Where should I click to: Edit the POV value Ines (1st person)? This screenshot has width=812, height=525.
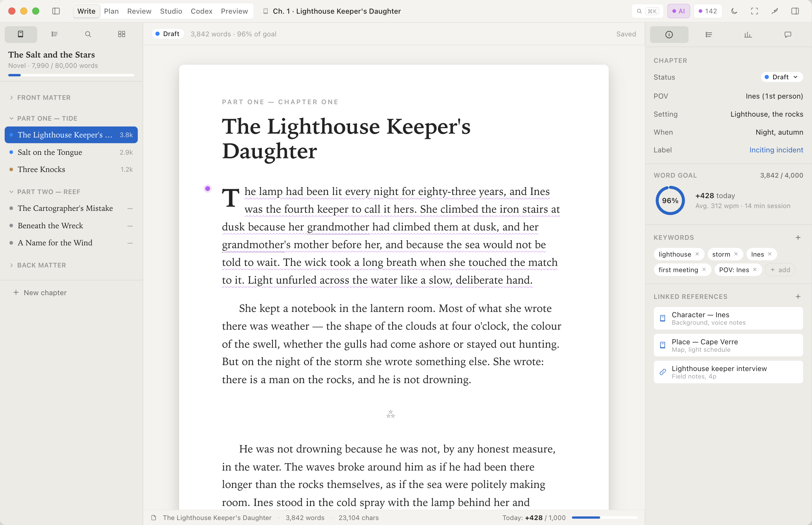pos(774,96)
